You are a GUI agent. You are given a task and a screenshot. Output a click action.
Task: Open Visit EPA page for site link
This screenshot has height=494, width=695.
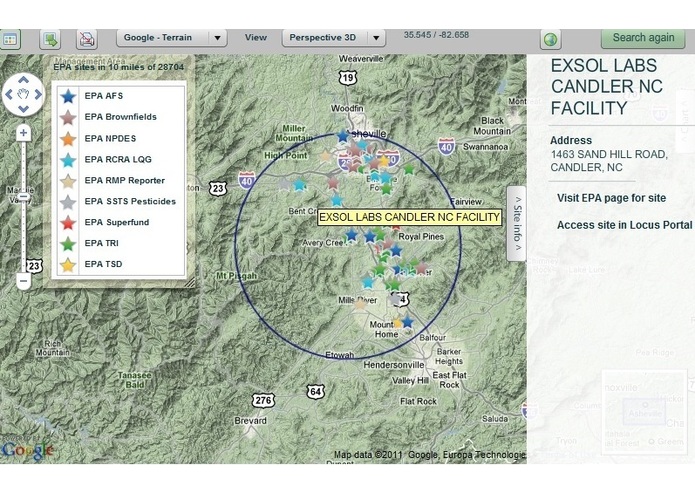[611, 198]
